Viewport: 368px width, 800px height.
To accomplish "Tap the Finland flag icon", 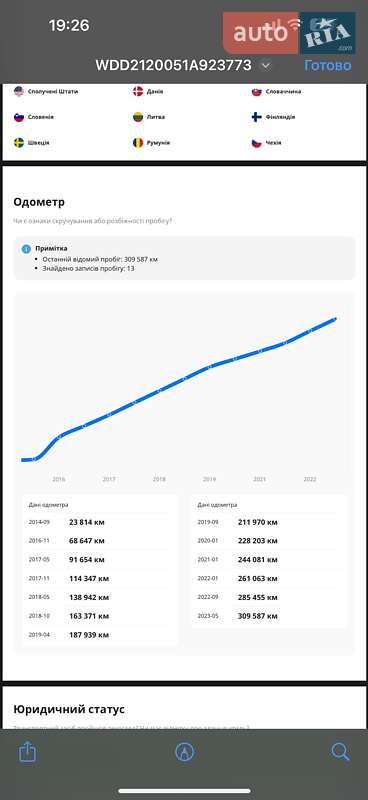I will (x=257, y=117).
